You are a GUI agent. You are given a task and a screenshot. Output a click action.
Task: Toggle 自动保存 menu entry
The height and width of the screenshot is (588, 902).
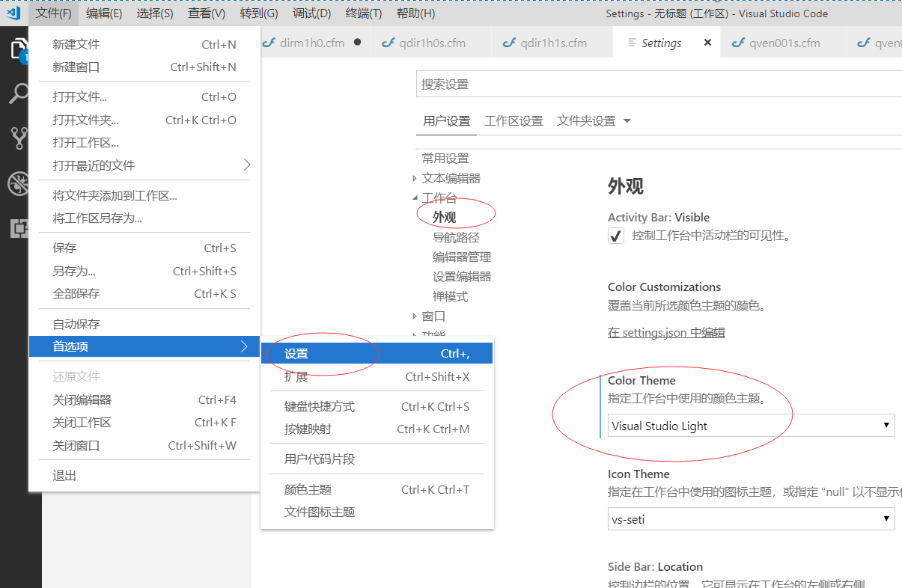pos(144,324)
